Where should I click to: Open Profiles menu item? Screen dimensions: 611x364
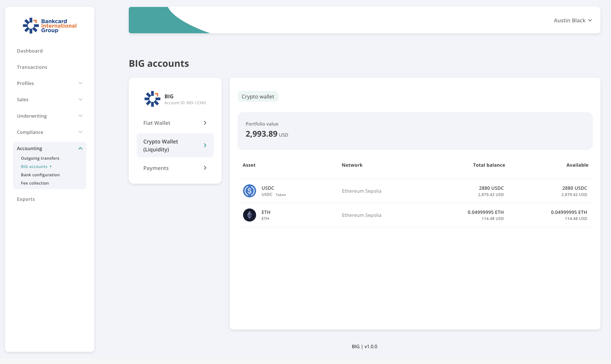coord(25,83)
